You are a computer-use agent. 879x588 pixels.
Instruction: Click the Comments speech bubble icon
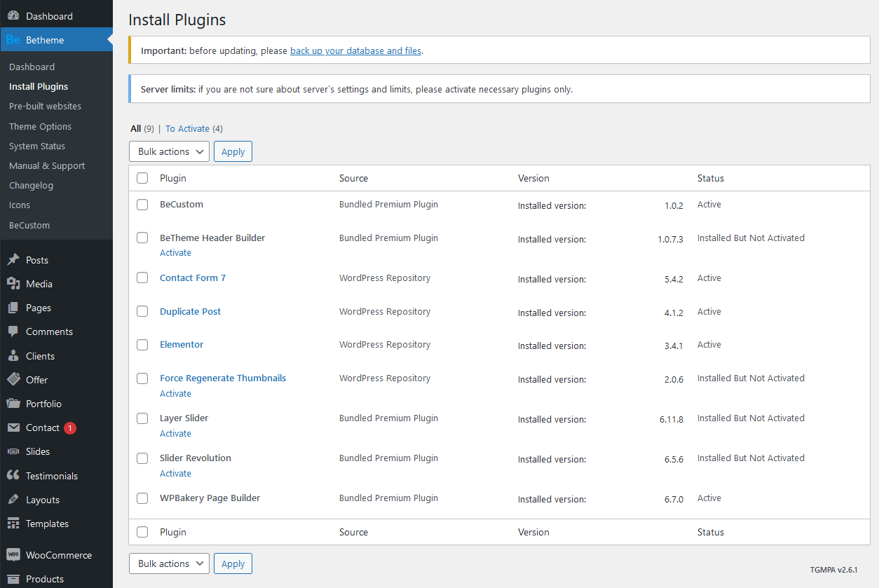[x=13, y=331]
